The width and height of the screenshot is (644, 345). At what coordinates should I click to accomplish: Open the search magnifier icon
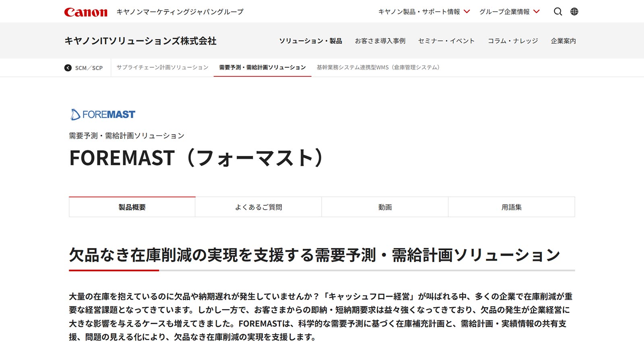[x=558, y=12]
